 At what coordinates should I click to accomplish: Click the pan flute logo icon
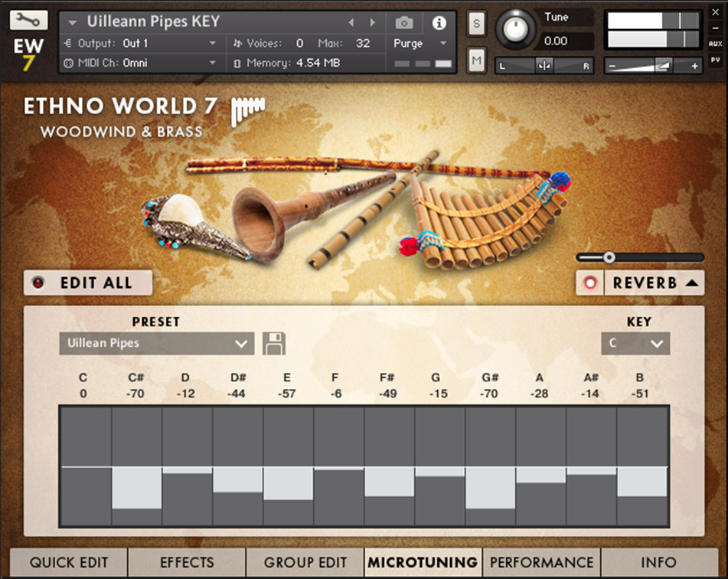tap(248, 112)
